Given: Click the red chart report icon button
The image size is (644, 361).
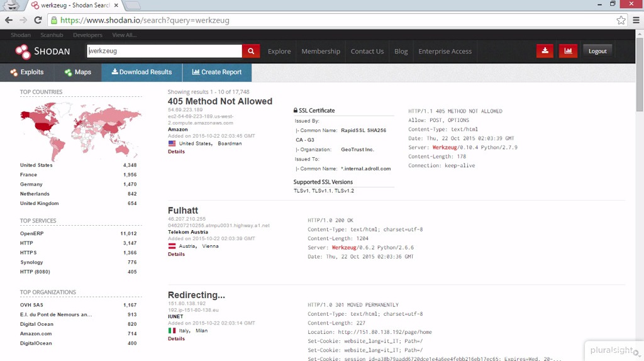Looking at the screenshot, I should point(568,51).
